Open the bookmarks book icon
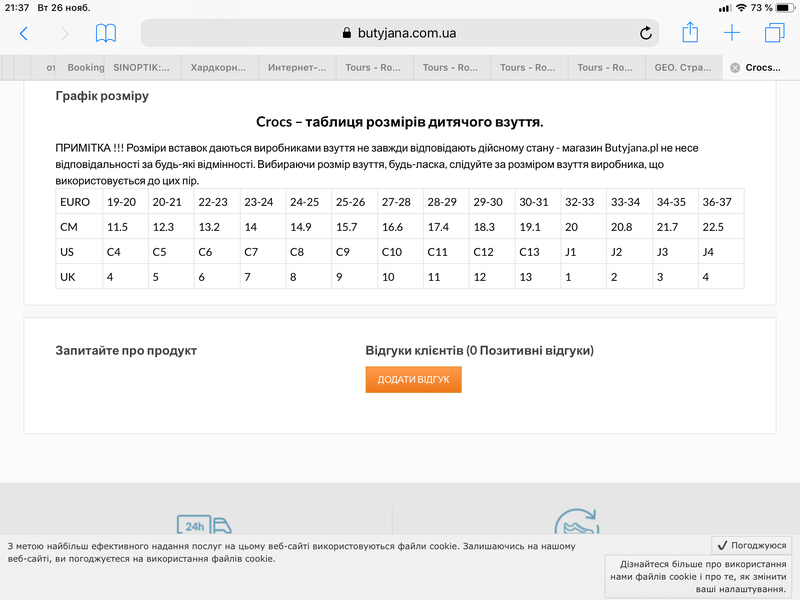The width and height of the screenshot is (800, 600). 106,33
